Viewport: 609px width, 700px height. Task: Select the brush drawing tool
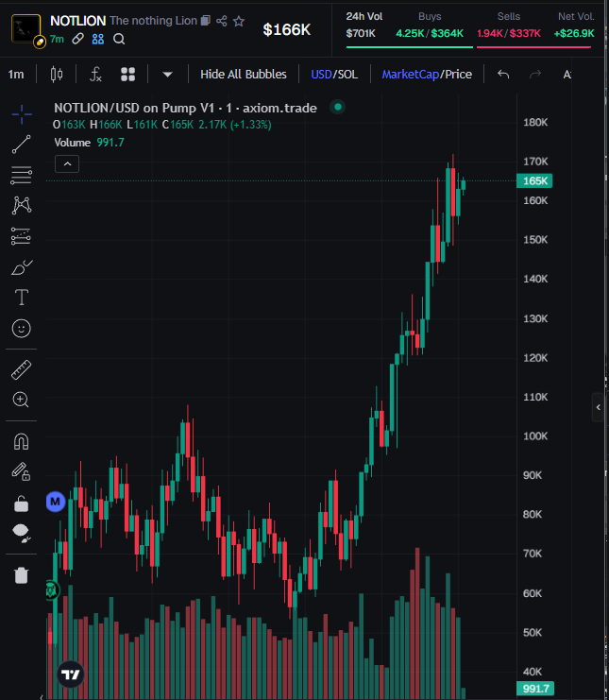pyautogui.click(x=22, y=267)
